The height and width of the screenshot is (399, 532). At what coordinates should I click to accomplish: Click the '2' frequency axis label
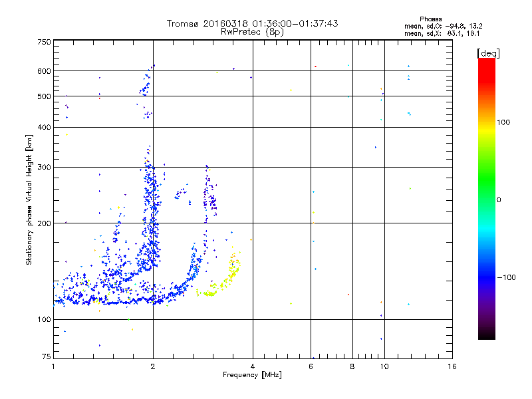(x=153, y=366)
